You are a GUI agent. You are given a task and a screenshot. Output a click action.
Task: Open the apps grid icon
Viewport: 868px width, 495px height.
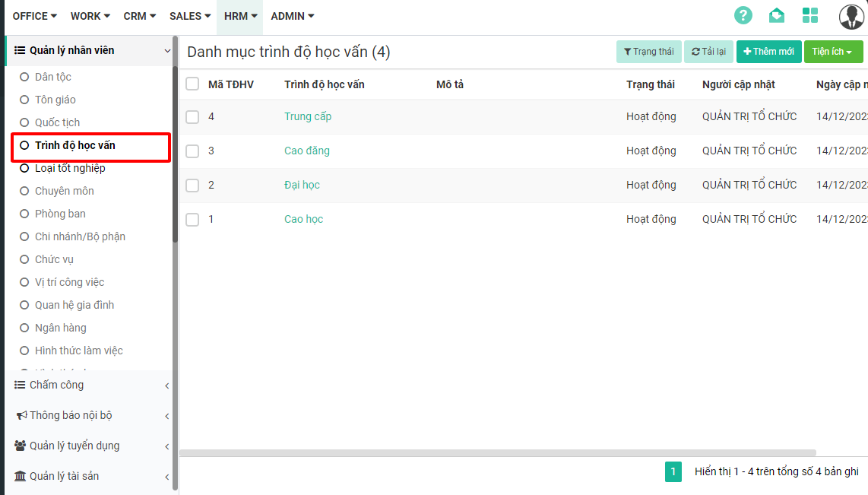click(810, 15)
